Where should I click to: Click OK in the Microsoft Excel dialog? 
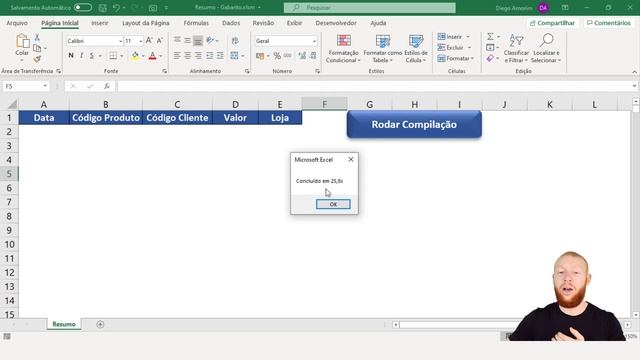[x=333, y=204]
